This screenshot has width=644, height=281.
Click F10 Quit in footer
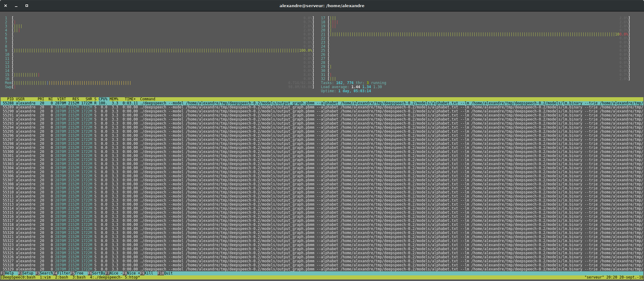165,273
